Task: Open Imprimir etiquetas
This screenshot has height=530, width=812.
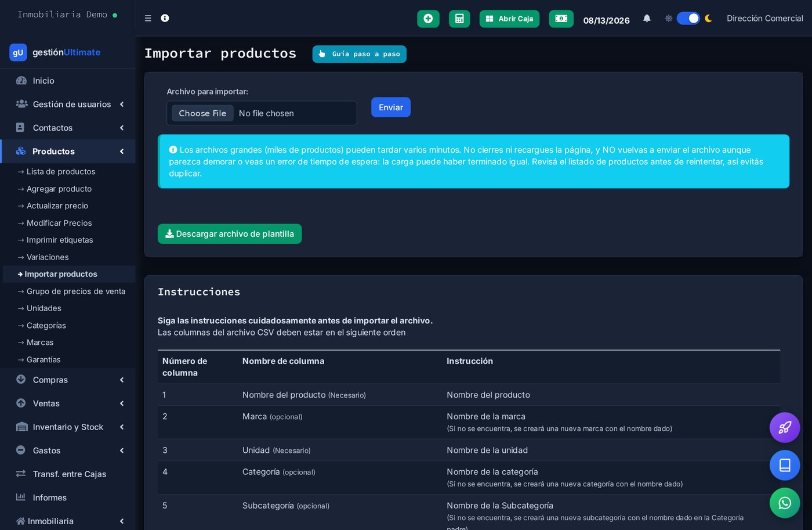Action: tap(60, 240)
